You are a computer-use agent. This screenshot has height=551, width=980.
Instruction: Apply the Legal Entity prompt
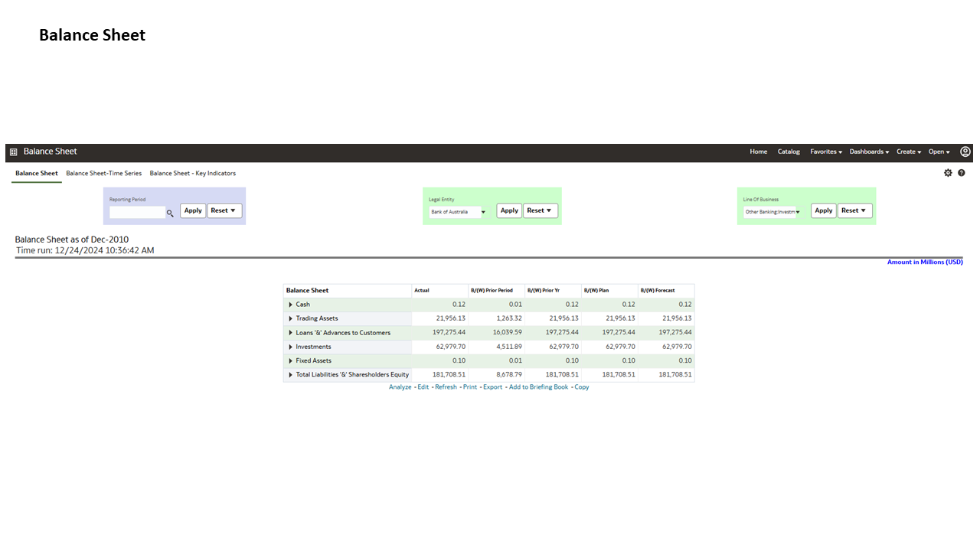click(509, 210)
